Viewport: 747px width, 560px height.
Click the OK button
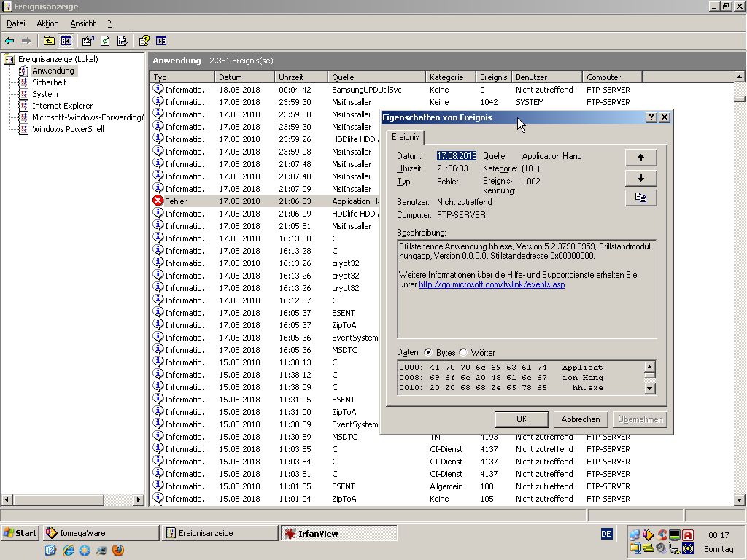(521, 419)
